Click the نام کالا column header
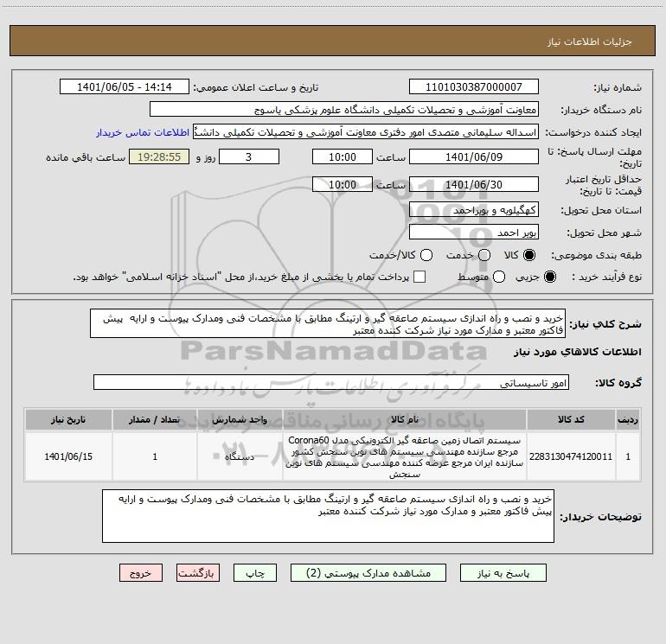Viewport: 666px width, 644px height. point(405,419)
